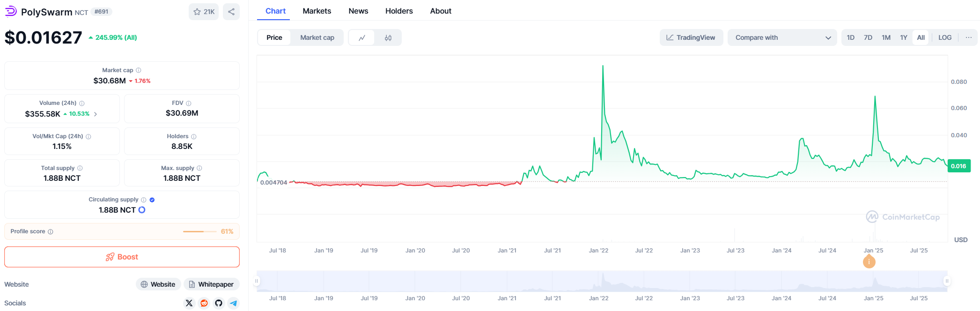
Task: Open the Holders tab
Action: (x=399, y=11)
